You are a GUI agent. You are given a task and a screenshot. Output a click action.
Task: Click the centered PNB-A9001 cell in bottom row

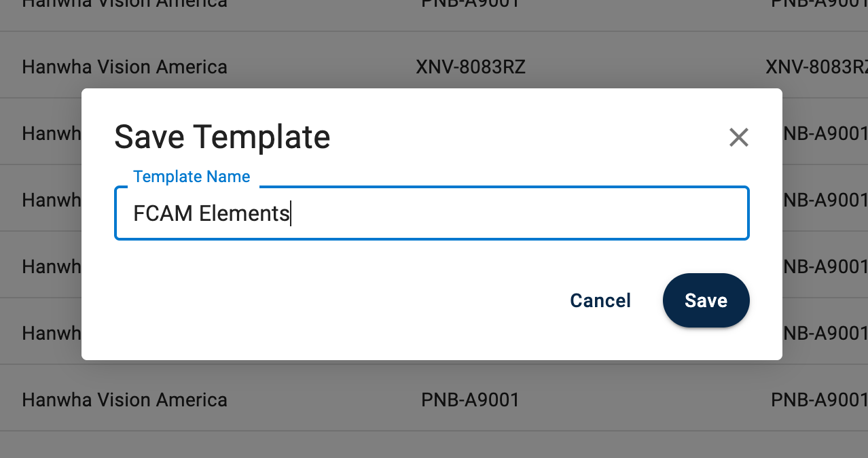[470, 400]
